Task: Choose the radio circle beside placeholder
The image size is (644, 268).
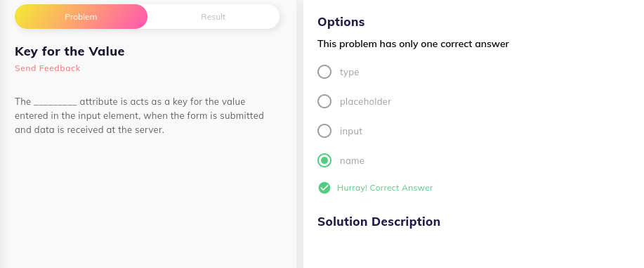Action: pos(324,101)
